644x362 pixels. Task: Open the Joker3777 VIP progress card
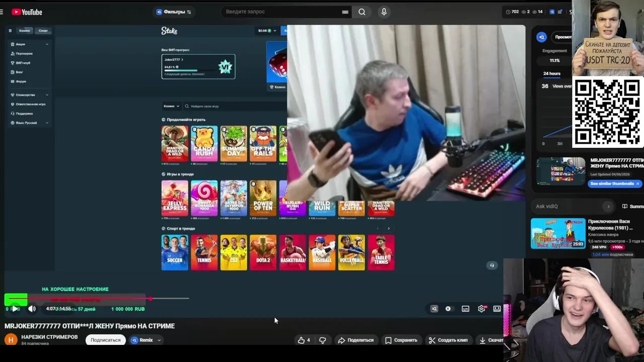pos(198,66)
